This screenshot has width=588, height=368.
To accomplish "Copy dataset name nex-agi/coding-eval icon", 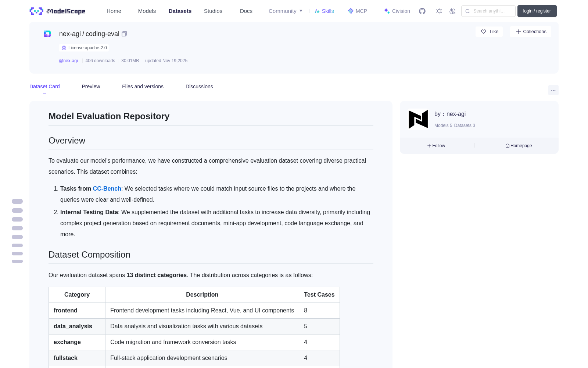I will [124, 34].
